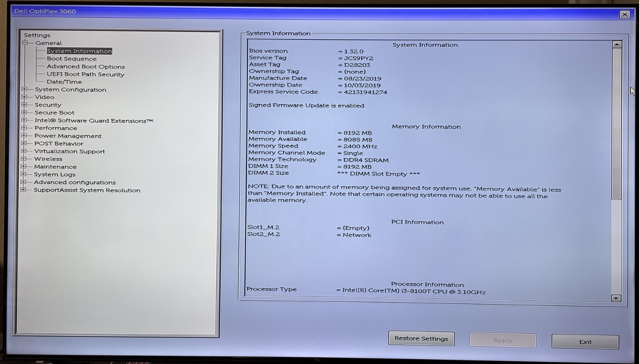The image size is (639, 364).
Task: Expand the Security settings node
Action: 24,105
